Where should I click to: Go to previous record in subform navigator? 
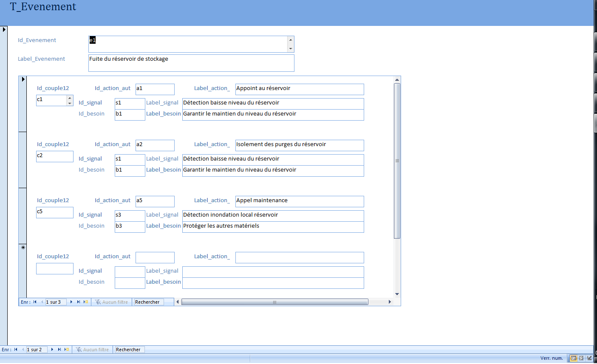point(42,302)
